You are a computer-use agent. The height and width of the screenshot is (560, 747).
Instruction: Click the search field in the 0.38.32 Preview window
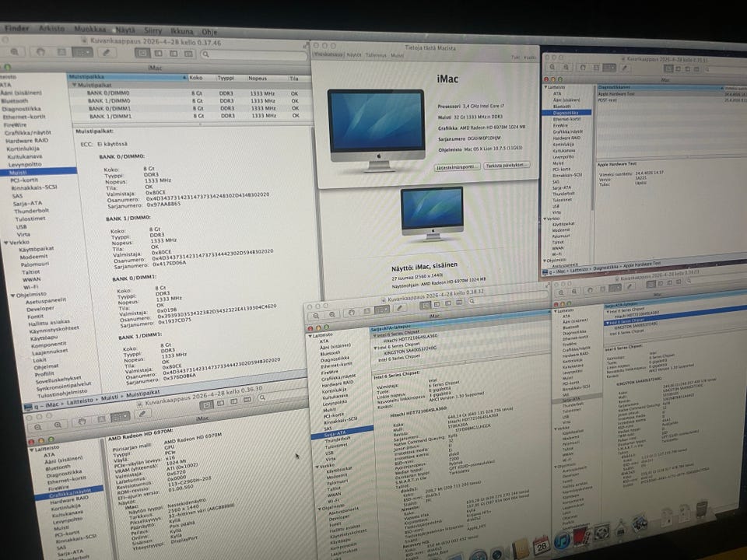tap(507, 297)
